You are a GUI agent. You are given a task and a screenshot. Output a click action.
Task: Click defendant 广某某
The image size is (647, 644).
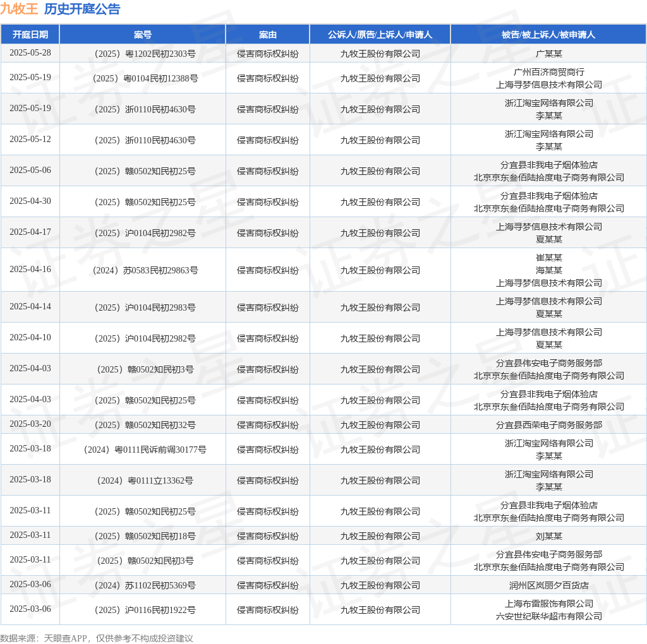point(549,54)
